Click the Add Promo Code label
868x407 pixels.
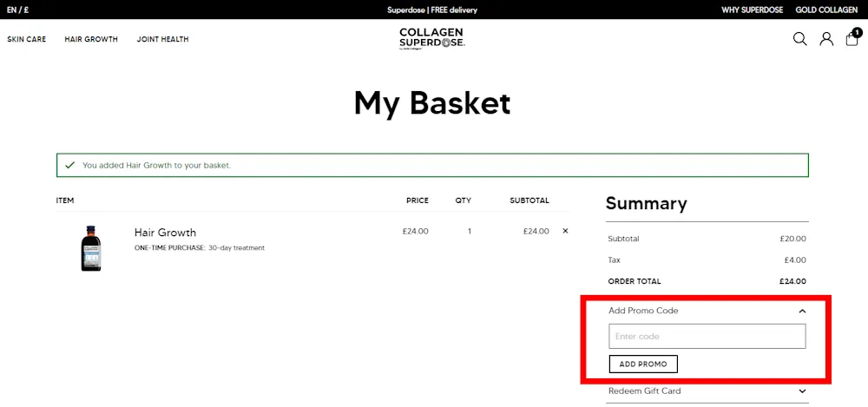(643, 311)
